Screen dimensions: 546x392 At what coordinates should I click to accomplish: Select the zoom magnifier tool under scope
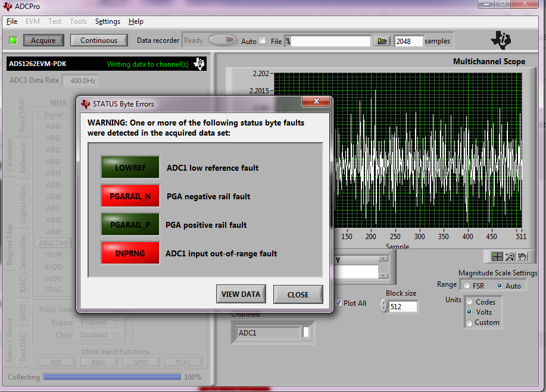pyautogui.click(x=510, y=257)
